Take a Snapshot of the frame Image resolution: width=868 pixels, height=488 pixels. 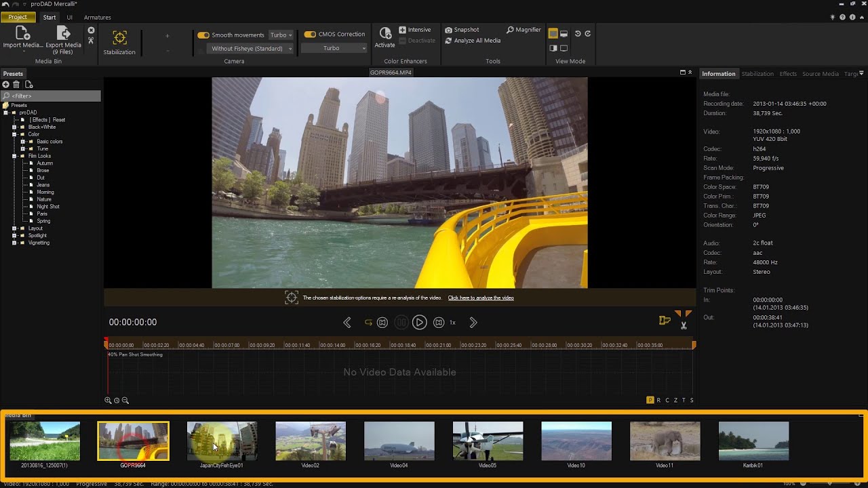(462, 30)
